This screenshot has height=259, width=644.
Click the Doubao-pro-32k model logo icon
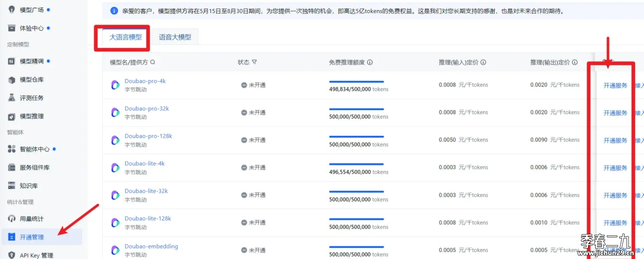115,112
